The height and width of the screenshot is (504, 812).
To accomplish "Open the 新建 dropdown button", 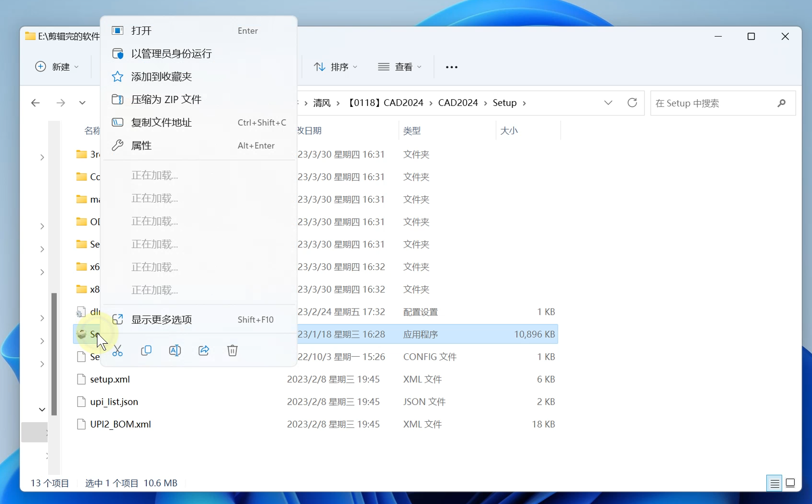I will pos(57,67).
